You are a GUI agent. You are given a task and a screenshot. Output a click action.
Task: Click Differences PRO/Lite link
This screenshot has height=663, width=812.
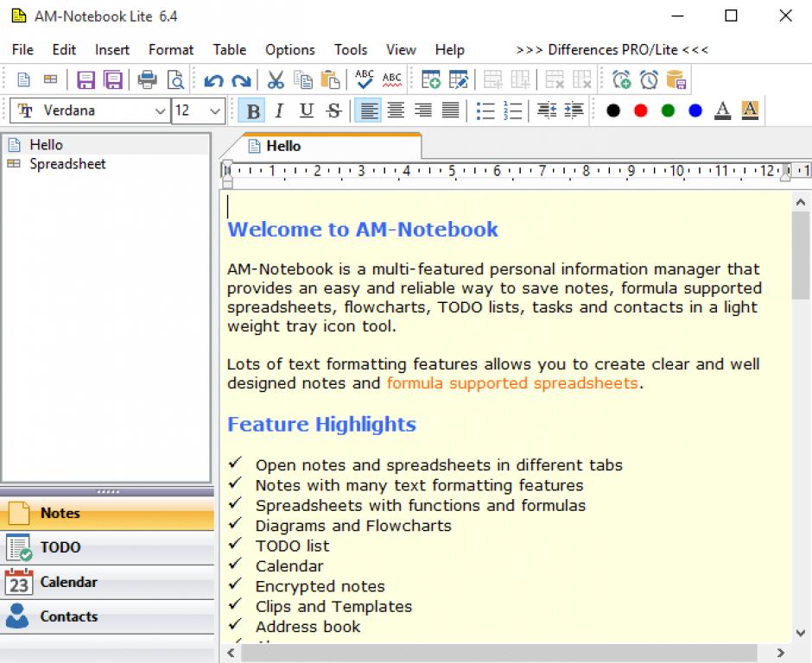point(612,50)
